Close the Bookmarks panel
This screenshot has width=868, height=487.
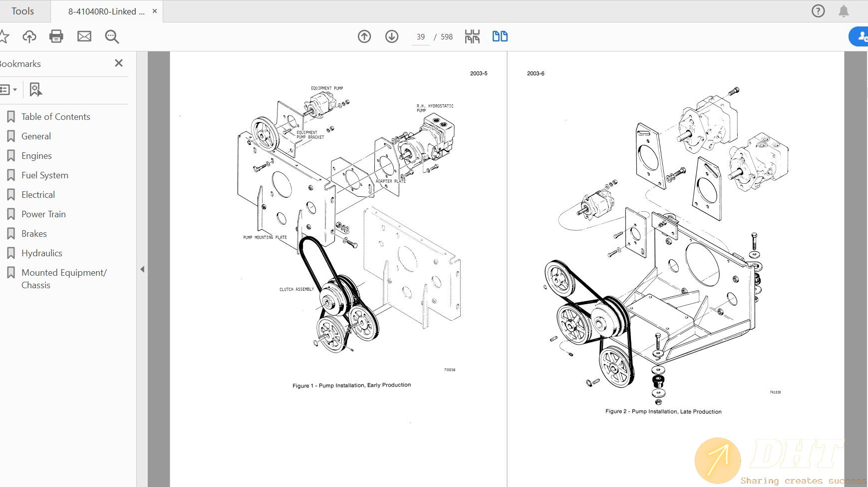[x=118, y=63]
